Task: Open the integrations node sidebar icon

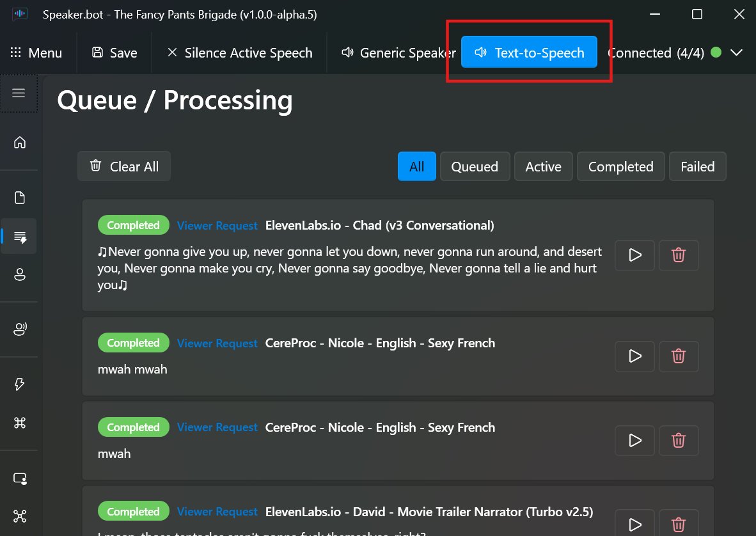Action: coord(20,516)
